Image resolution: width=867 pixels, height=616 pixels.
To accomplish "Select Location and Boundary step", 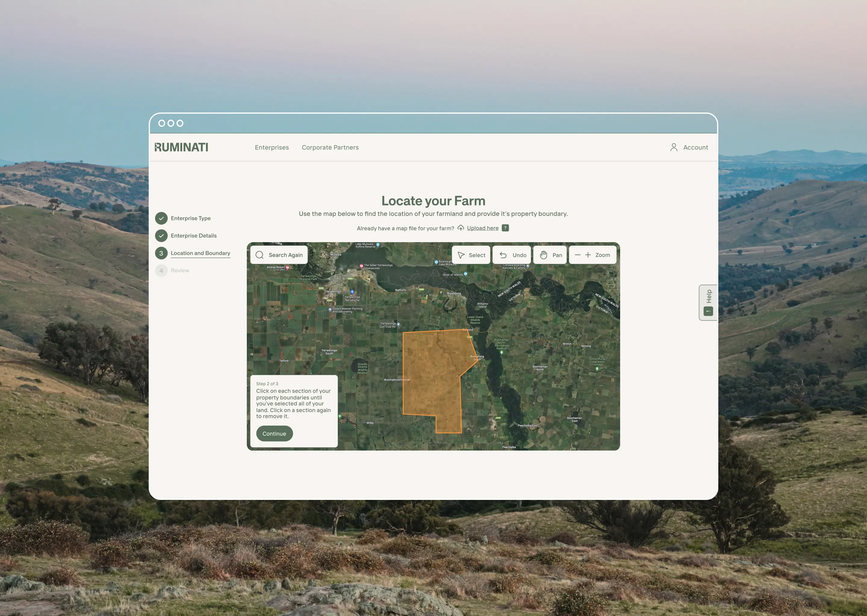I will [200, 253].
